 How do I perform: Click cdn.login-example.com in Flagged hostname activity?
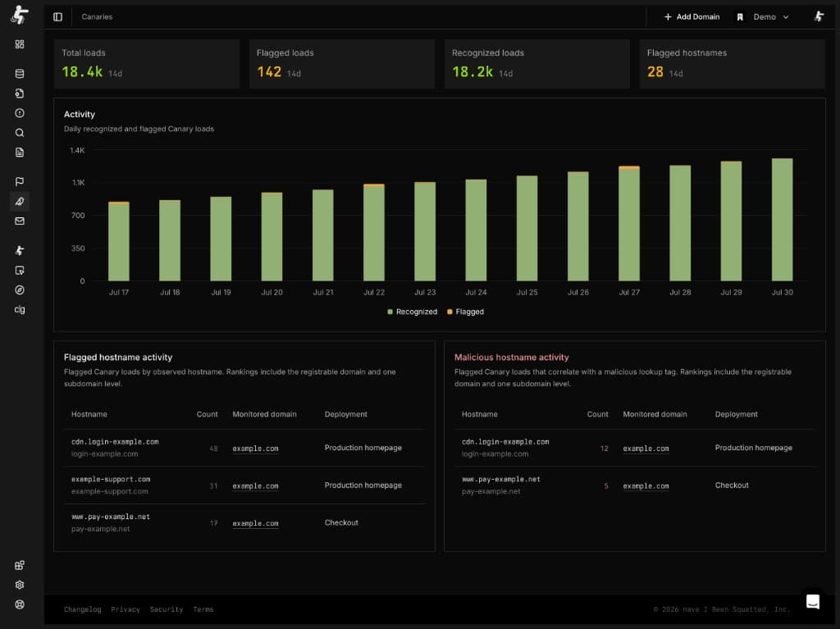click(x=115, y=442)
